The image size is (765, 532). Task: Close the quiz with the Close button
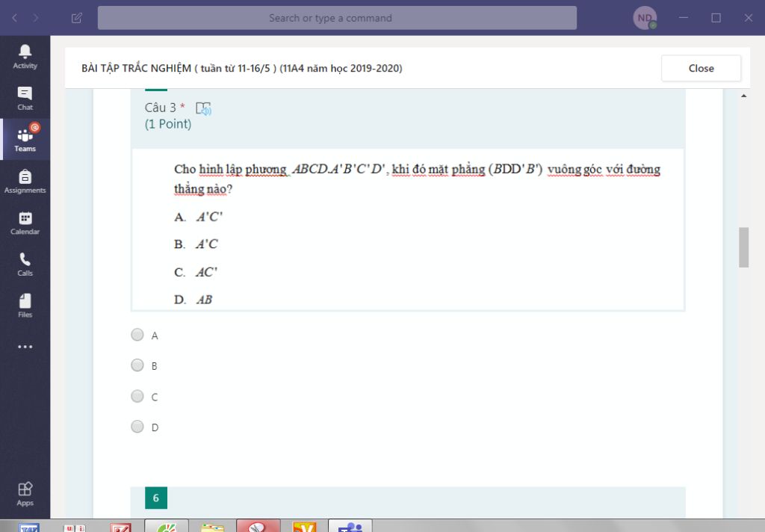[701, 68]
